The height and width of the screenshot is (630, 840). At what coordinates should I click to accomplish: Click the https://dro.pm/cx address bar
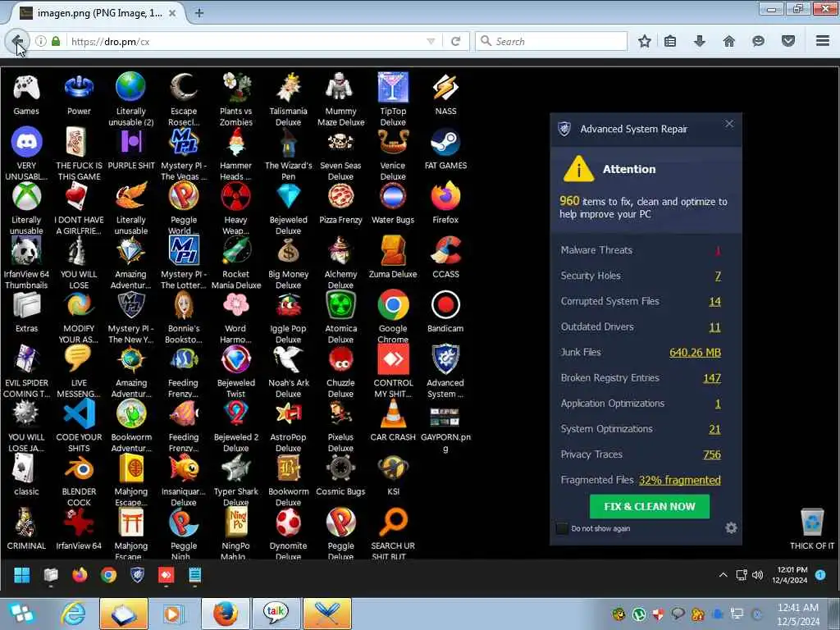click(x=246, y=41)
